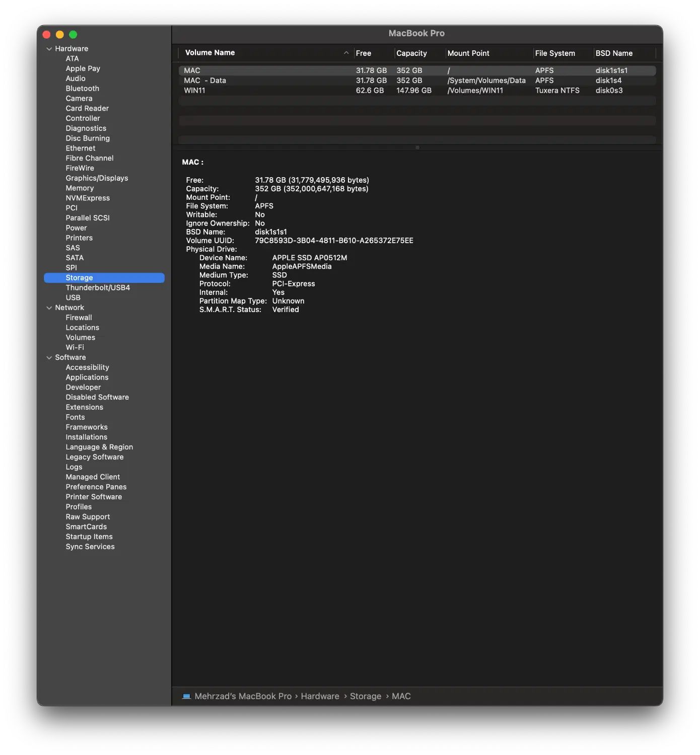
Task: Open Applications under Software
Action: [x=87, y=377]
